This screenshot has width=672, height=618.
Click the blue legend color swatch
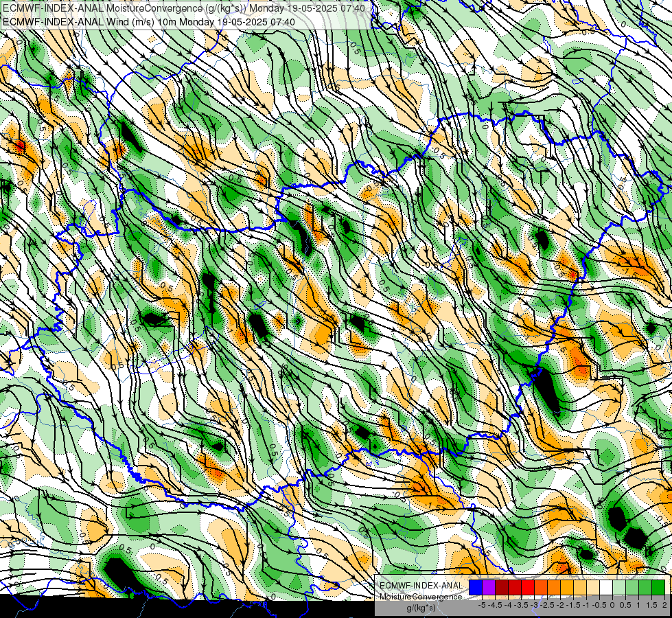476,587
